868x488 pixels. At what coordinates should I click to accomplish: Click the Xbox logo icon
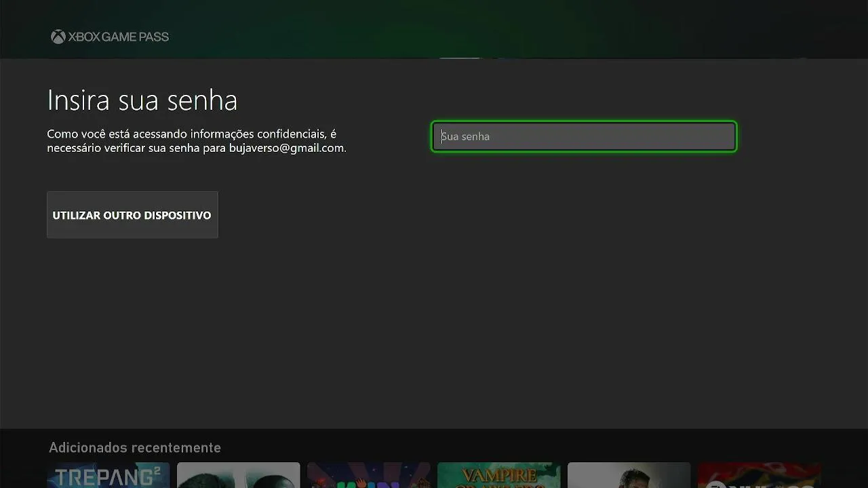point(58,37)
